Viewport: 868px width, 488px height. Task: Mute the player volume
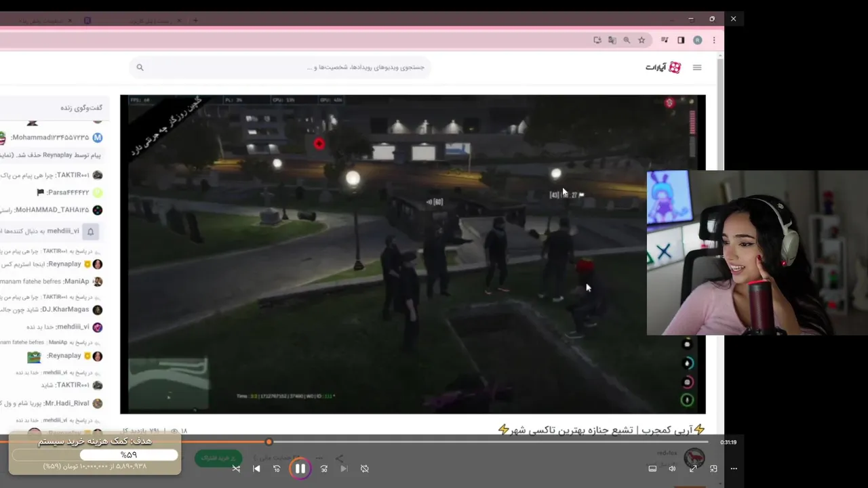pyautogui.click(x=672, y=468)
